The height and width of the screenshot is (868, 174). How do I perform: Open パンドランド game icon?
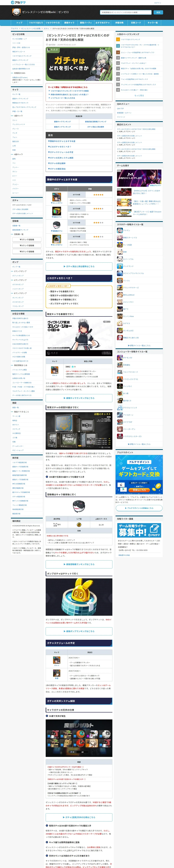point(120,266)
